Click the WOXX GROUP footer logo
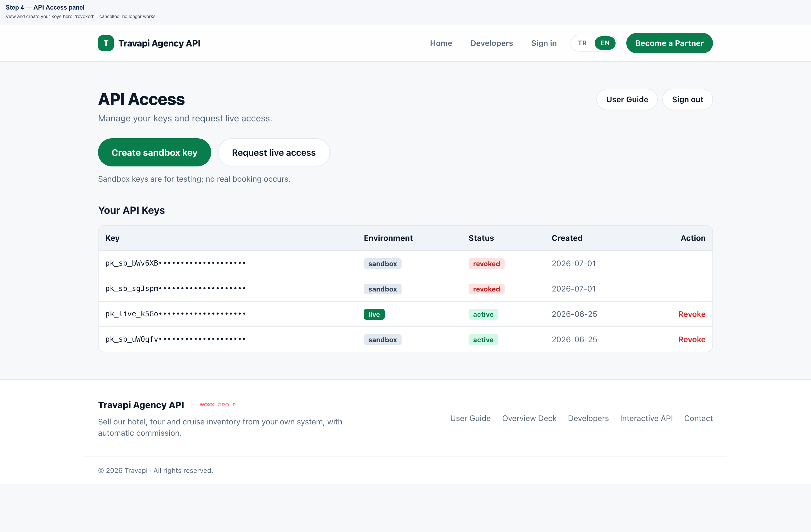The image size is (811, 532). 217,404
